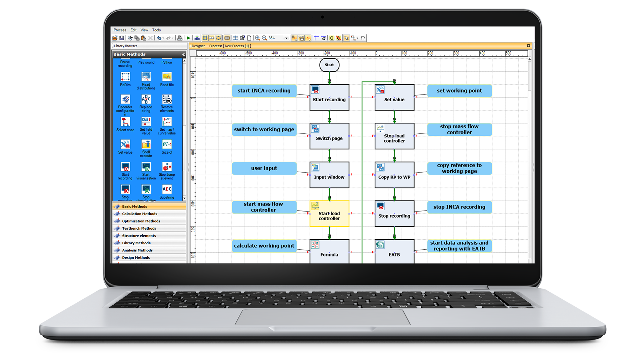The width and height of the screenshot is (644, 362).
Task: Collapse the Basic Methods panel chevron
Action: tap(183, 54)
